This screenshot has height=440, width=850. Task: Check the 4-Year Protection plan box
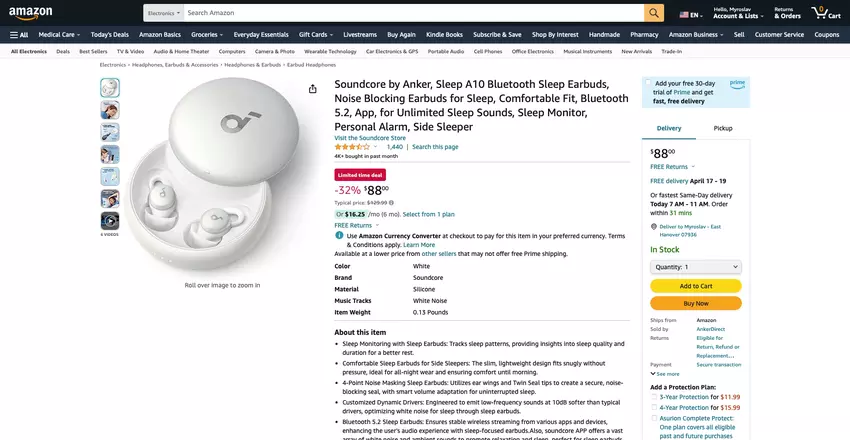coord(654,407)
